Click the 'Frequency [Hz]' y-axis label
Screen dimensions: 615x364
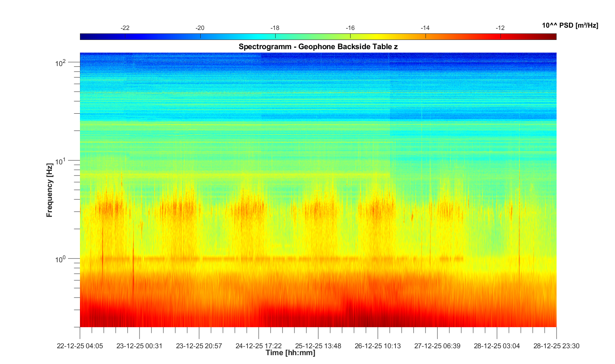click(49, 190)
